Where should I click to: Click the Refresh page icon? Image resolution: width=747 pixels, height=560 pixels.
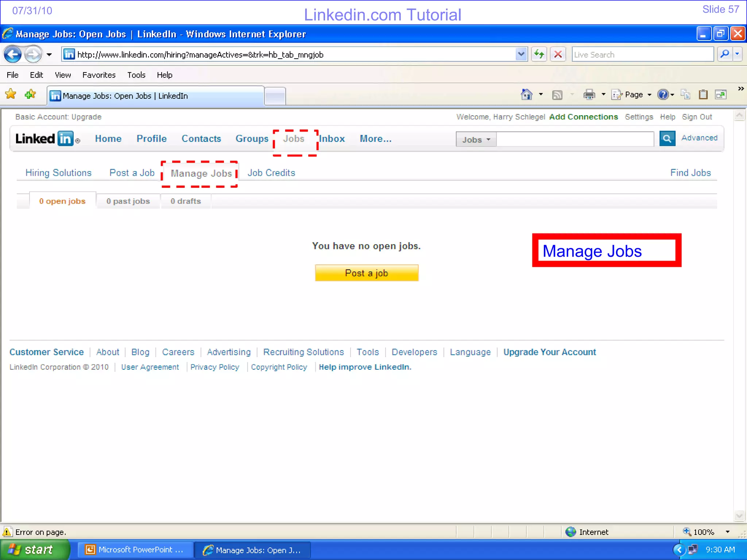pos(539,54)
